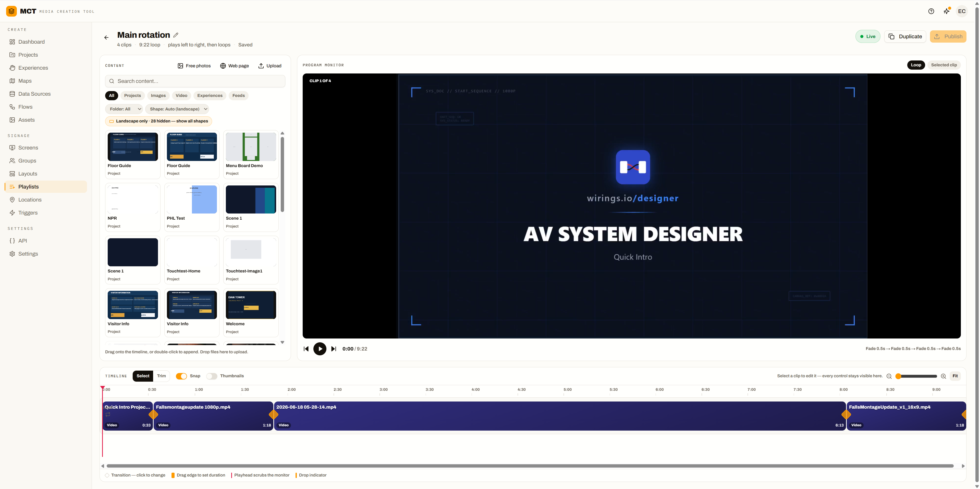Filter content by Video
Viewport: 980px width, 489px height.
click(x=181, y=95)
